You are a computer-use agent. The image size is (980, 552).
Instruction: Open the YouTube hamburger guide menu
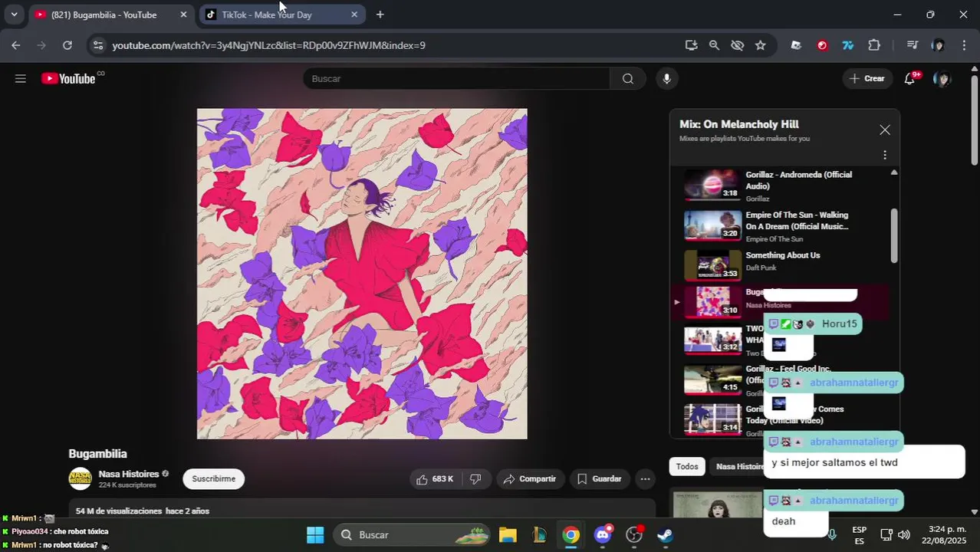21,78
